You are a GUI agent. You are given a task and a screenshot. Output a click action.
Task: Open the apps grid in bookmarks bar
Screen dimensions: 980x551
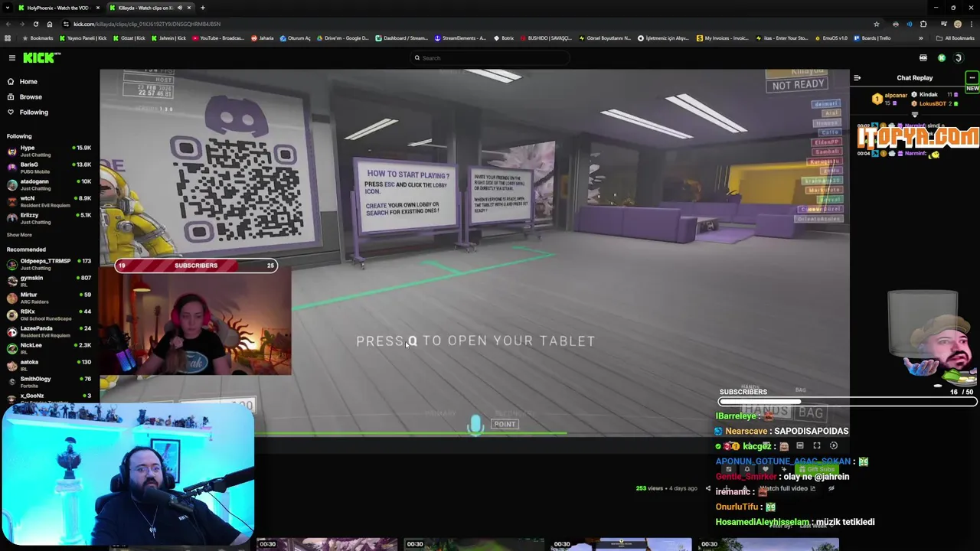tap(8, 38)
